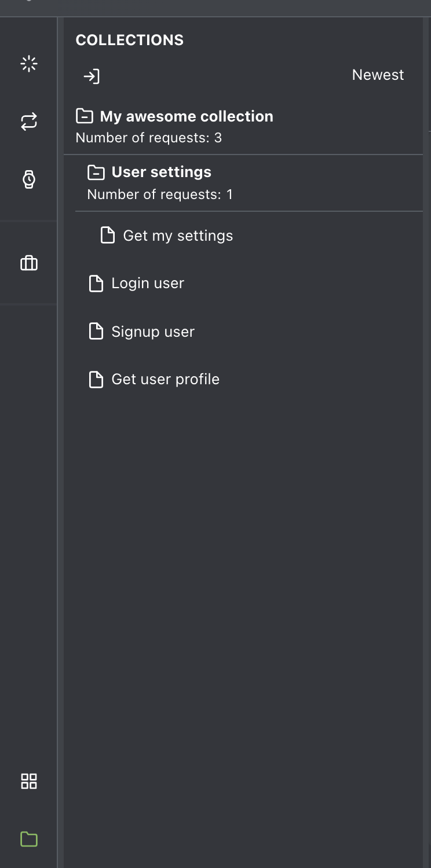Viewport: 431px width, 868px height.
Task: Open the briefcase icon in sidebar
Action: (x=28, y=263)
